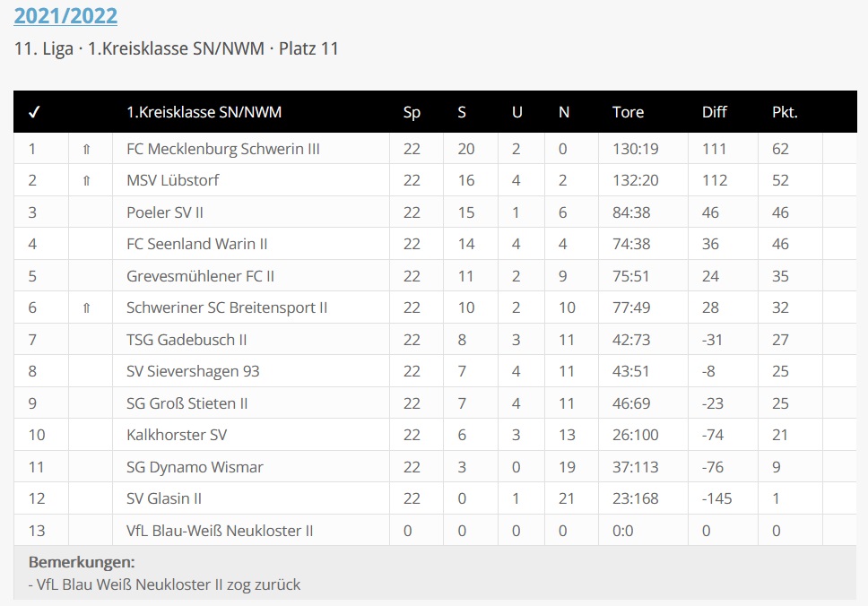Click the Tore column header
The width and height of the screenshot is (868, 606).
(x=628, y=112)
